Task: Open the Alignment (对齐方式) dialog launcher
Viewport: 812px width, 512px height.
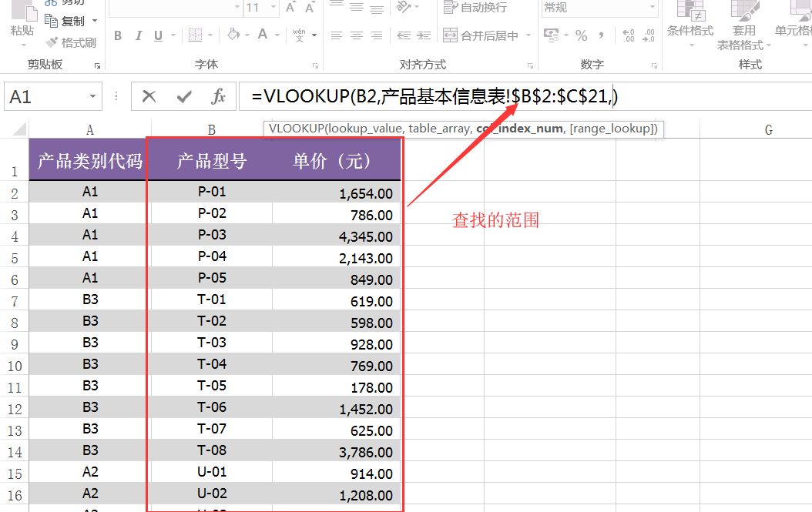Action: pyautogui.click(x=530, y=65)
